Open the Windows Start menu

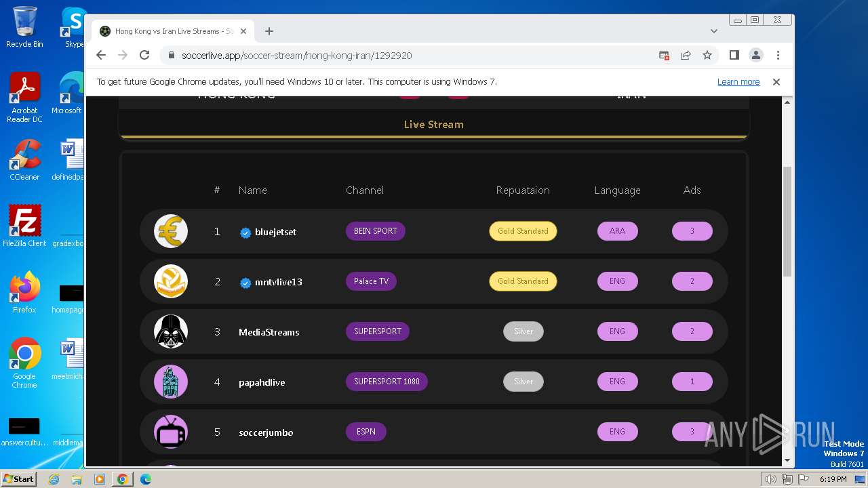[19, 479]
